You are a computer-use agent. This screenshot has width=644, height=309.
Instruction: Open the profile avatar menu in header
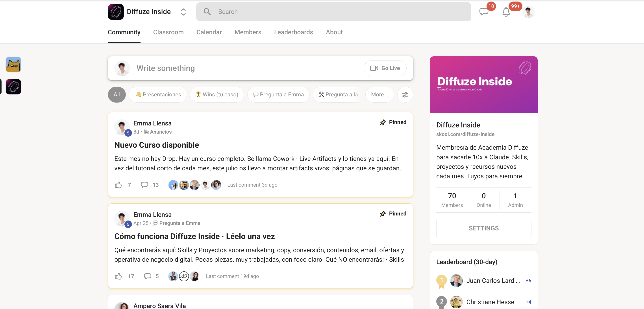click(528, 12)
